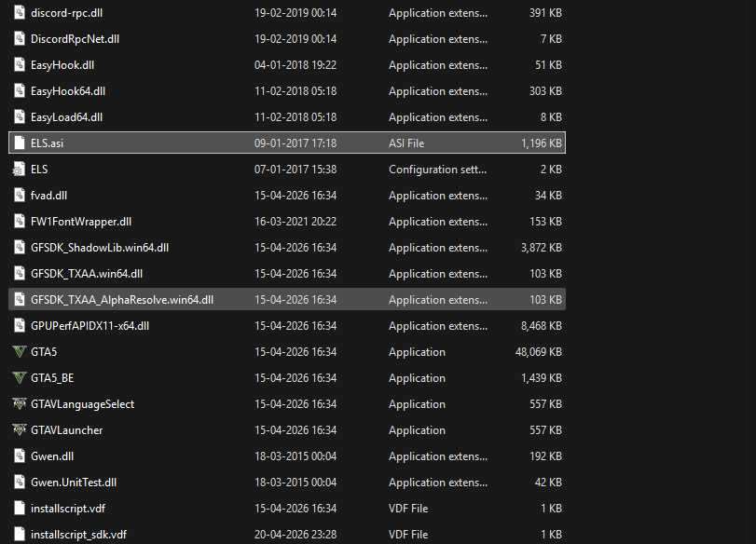Screen dimensions: 756x544
Task: Click the GFSDK_ShadowLib.win64.dll file name
Action: pyautogui.click(x=100, y=248)
